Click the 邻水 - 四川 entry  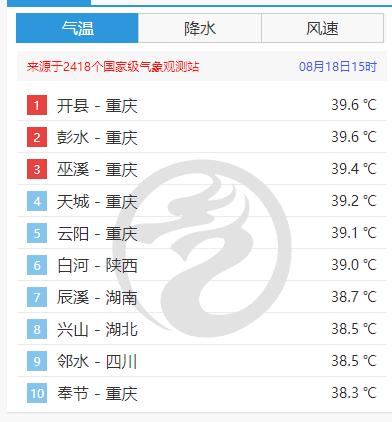(97, 362)
